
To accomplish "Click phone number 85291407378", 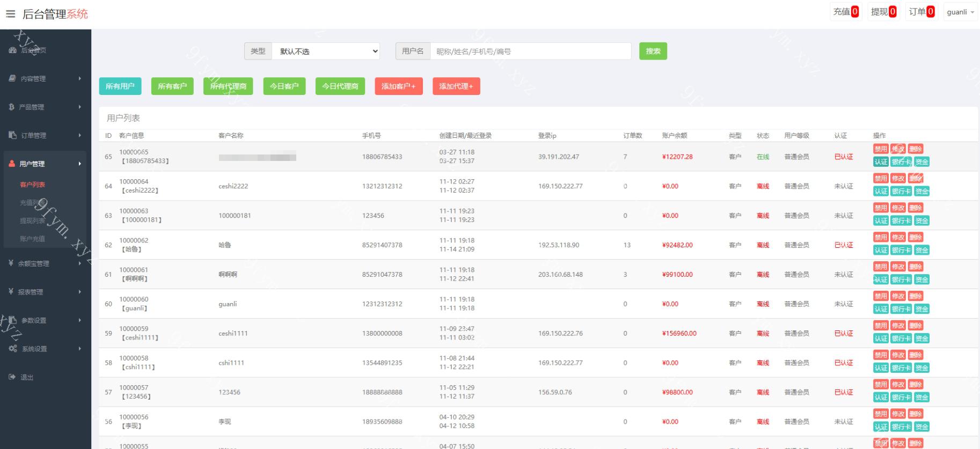I will tap(382, 245).
